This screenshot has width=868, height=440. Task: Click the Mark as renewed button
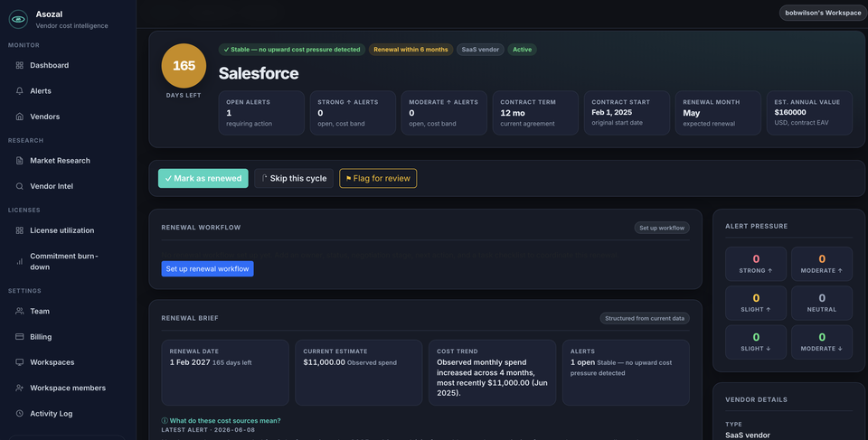(203, 178)
